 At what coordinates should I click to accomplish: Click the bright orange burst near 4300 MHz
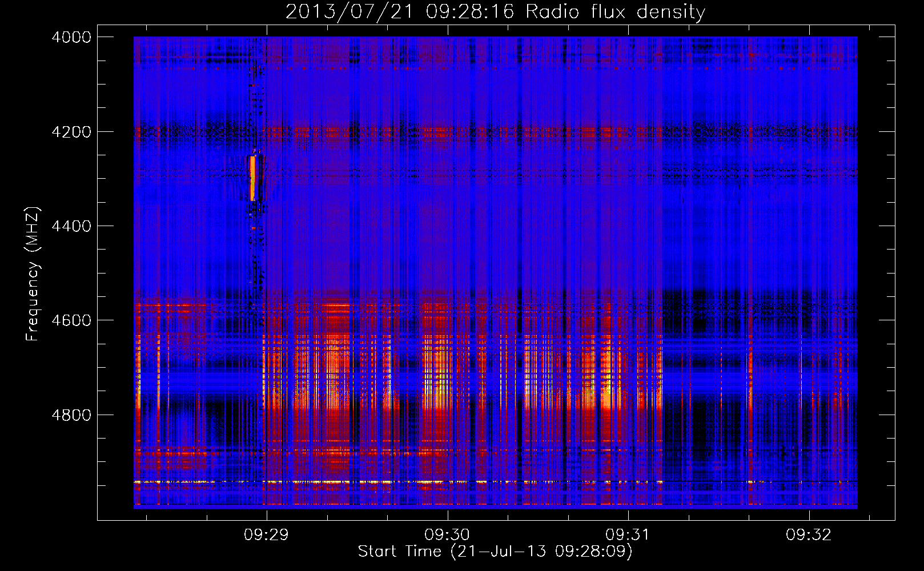tap(253, 178)
